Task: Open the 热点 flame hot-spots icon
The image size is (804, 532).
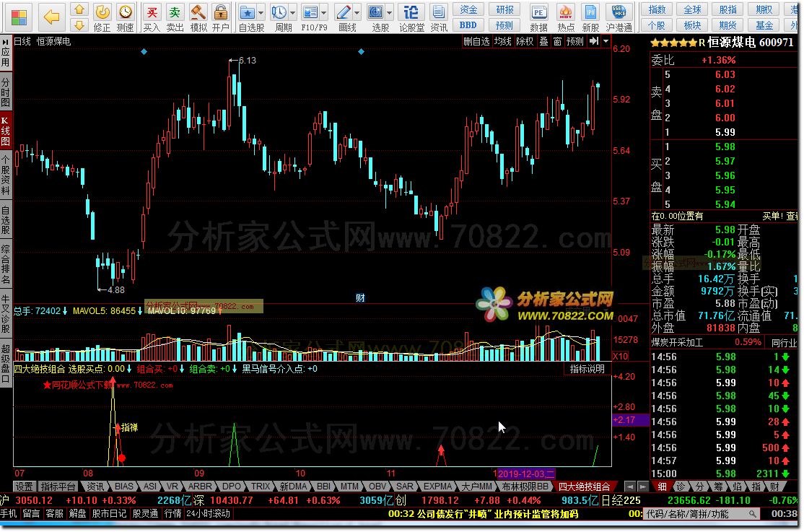Action: click(x=566, y=12)
